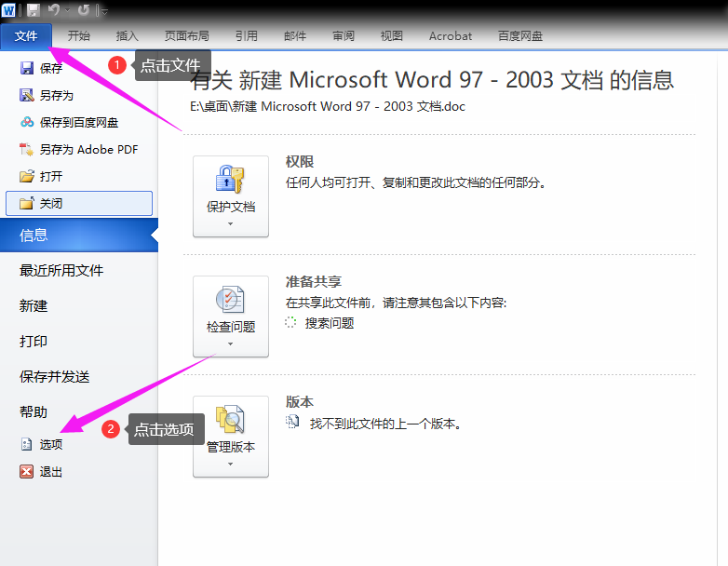The image size is (728, 566).
Task: Expand the 保护文档 dropdown arrow
Action: click(230, 224)
